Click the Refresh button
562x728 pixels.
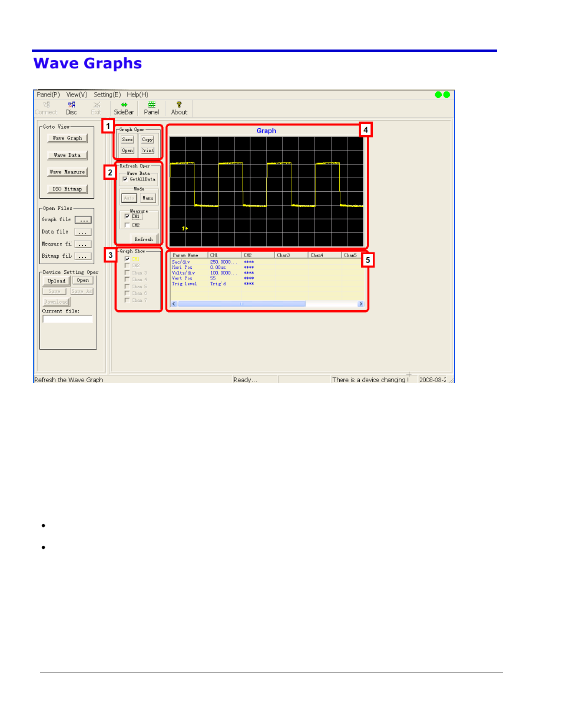point(143,239)
